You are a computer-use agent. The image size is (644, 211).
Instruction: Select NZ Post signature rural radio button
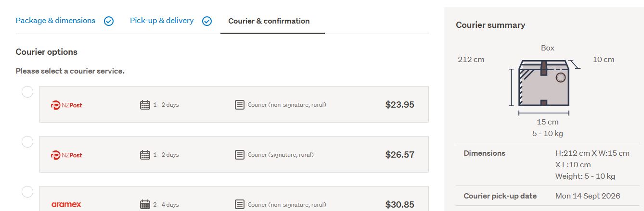point(27,142)
